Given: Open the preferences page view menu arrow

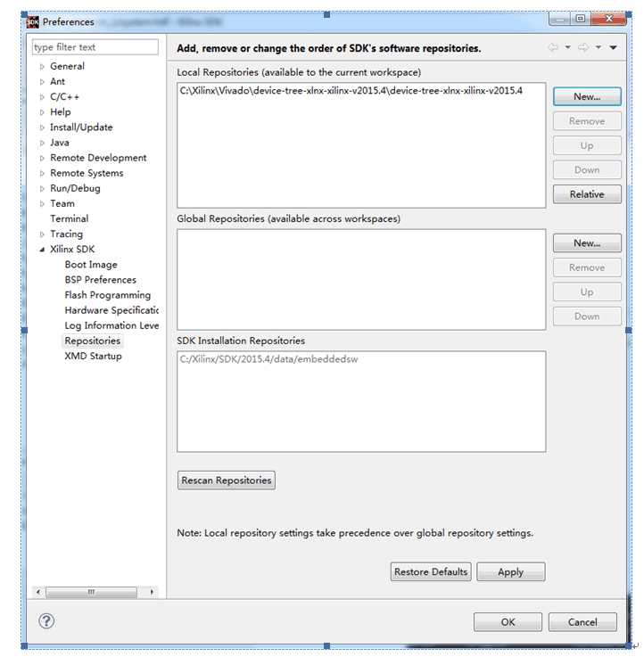Looking at the screenshot, I should coord(613,47).
